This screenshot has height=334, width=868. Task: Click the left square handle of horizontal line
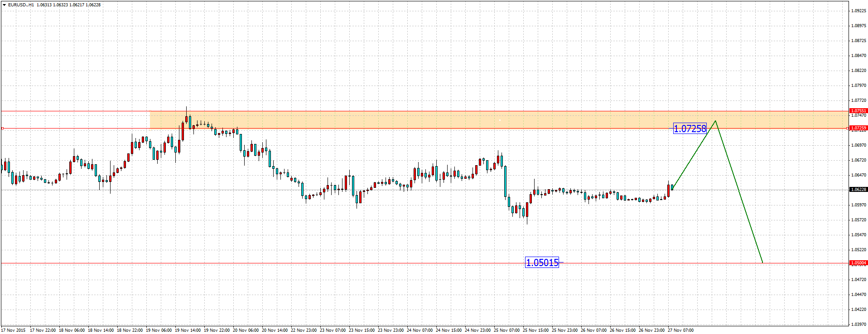(x=2, y=129)
